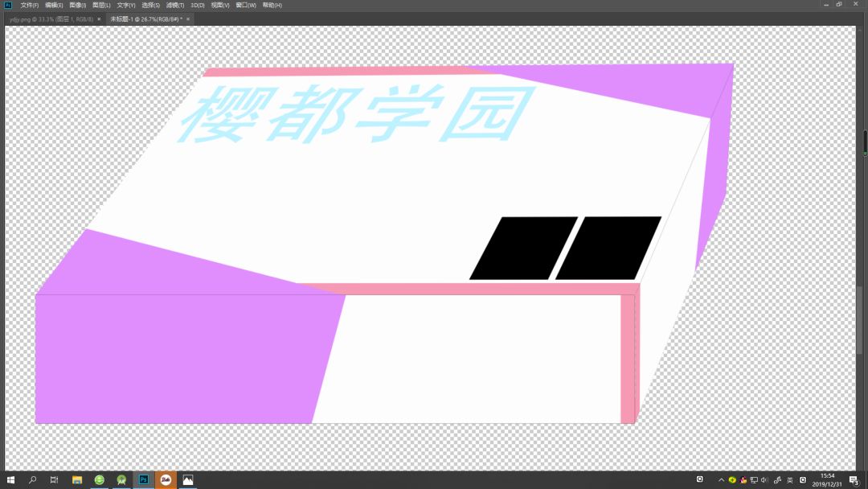Viewport: 868px width, 489px height.
Task: Open the Windows Start menu
Action: (x=10, y=479)
